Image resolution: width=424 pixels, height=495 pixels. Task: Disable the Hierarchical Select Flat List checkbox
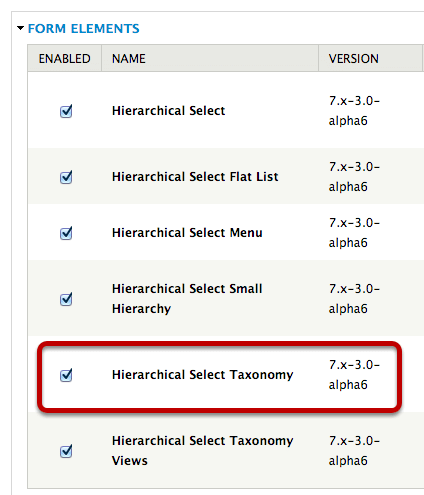pos(66,177)
